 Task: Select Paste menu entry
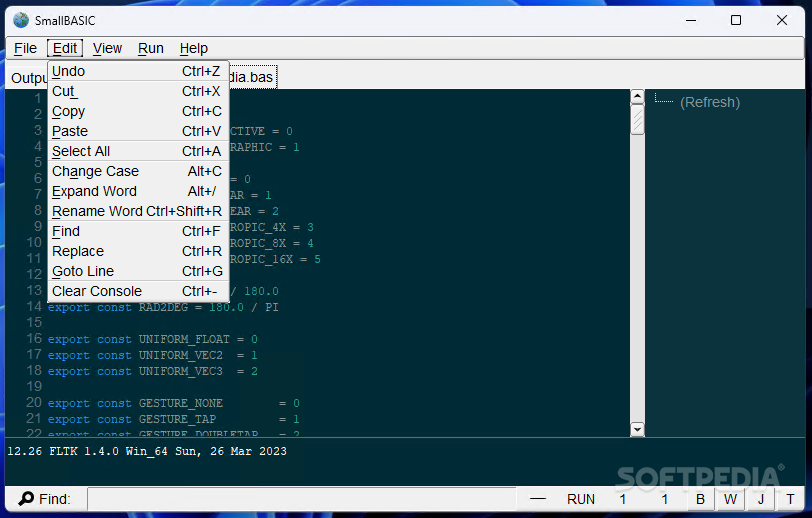(138, 131)
